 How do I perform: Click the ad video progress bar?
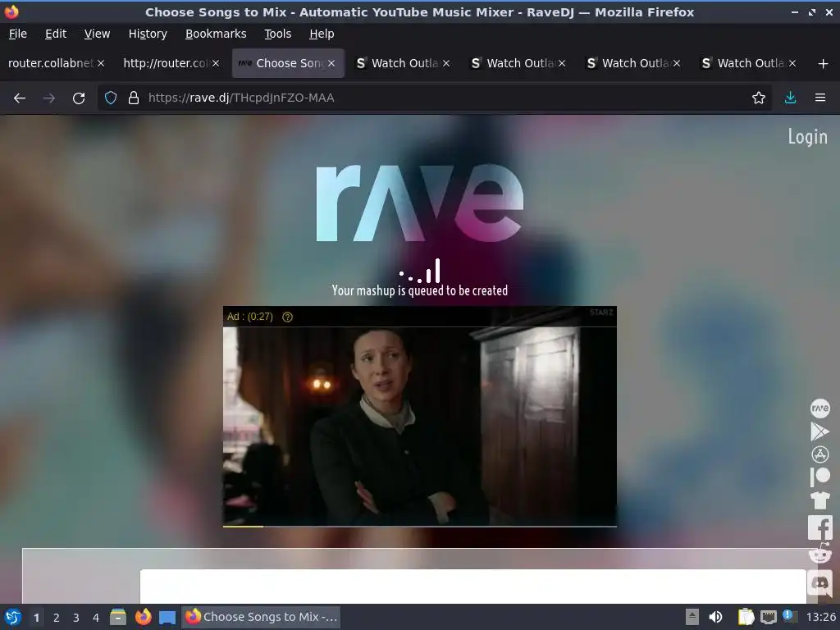point(419,526)
